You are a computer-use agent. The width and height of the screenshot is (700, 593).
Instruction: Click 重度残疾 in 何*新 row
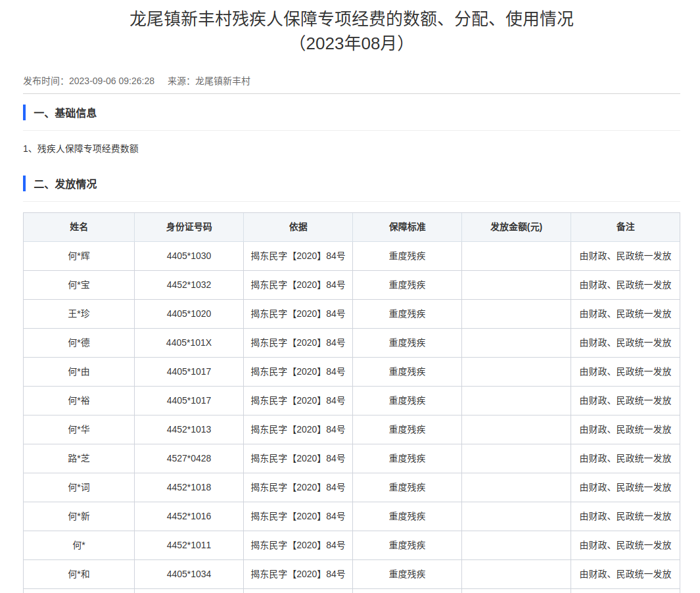(x=407, y=516)
